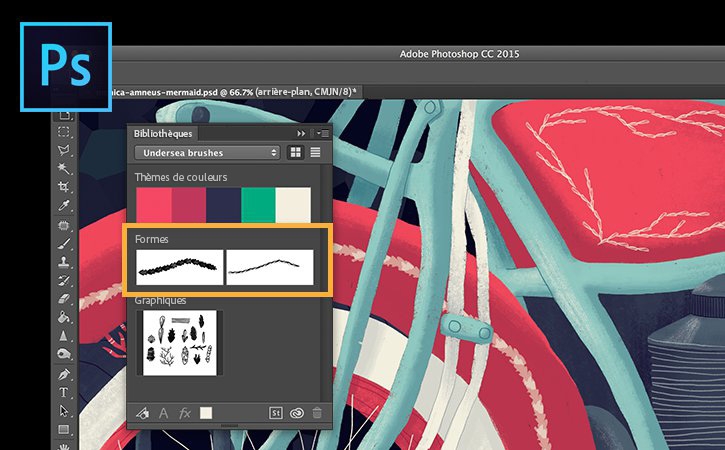This screenshot has height=450, width=725.
Task: Open the 'Undersea brushes' library dropdown
Action: (207, 153)
